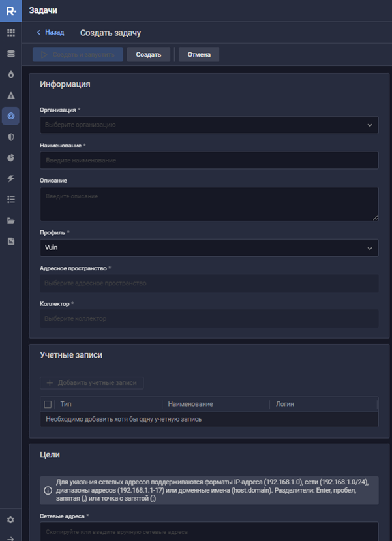
Task: Click the shield icon in sidebar
Action: pos(10,137)
